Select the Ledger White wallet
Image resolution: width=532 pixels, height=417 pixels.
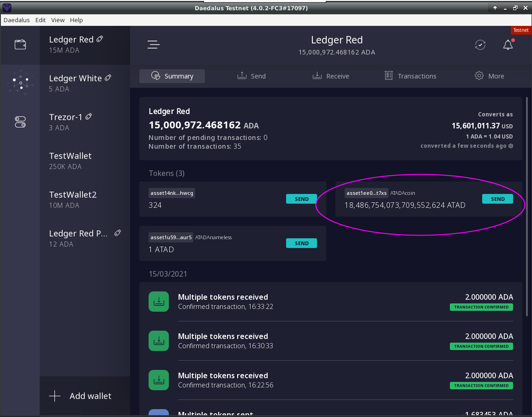pos(85,83)
